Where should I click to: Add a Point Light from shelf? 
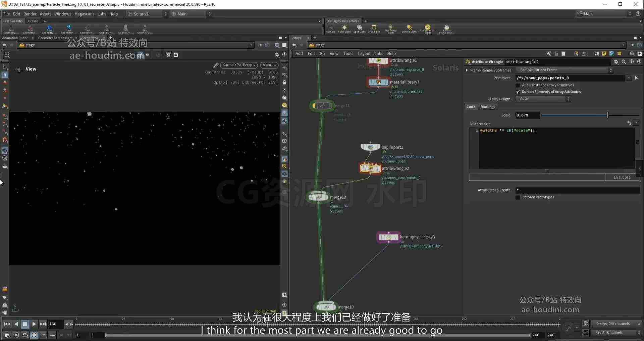(x=344, y=29)
